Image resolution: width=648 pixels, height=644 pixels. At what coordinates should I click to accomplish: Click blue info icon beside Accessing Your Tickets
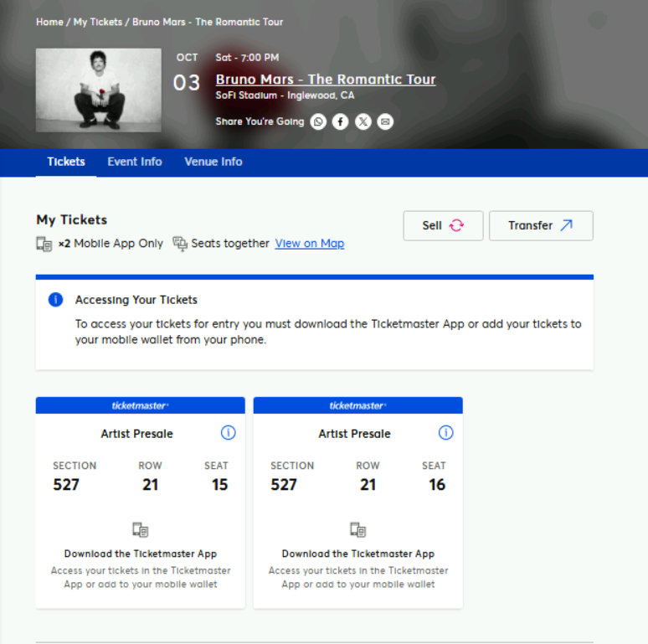tap(56, 299)
